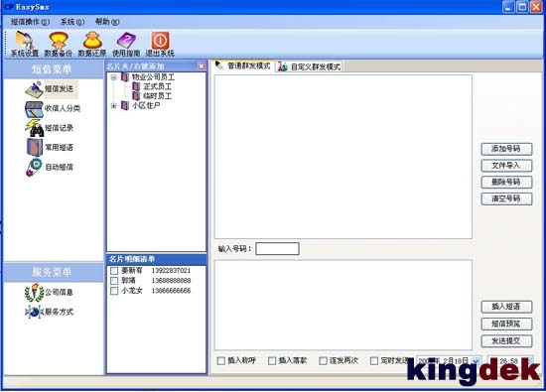Select the 临时员工 tree item
The width and height of the screenshot is (546, 392).
[158, 95]
